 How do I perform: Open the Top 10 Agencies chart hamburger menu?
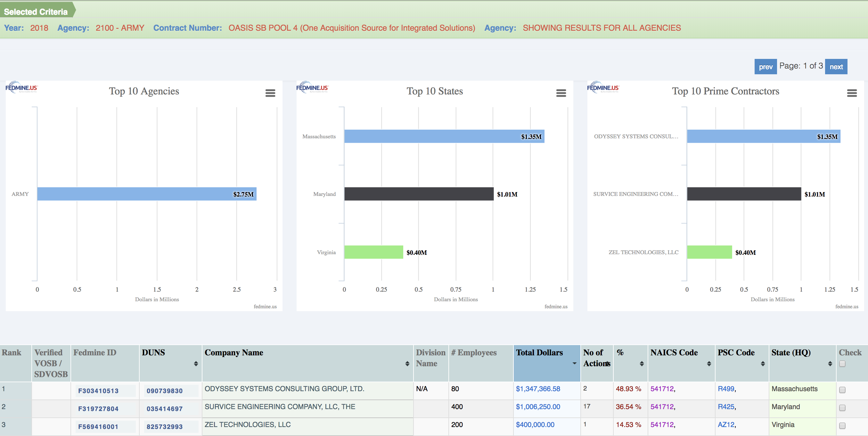pos(270,93)
